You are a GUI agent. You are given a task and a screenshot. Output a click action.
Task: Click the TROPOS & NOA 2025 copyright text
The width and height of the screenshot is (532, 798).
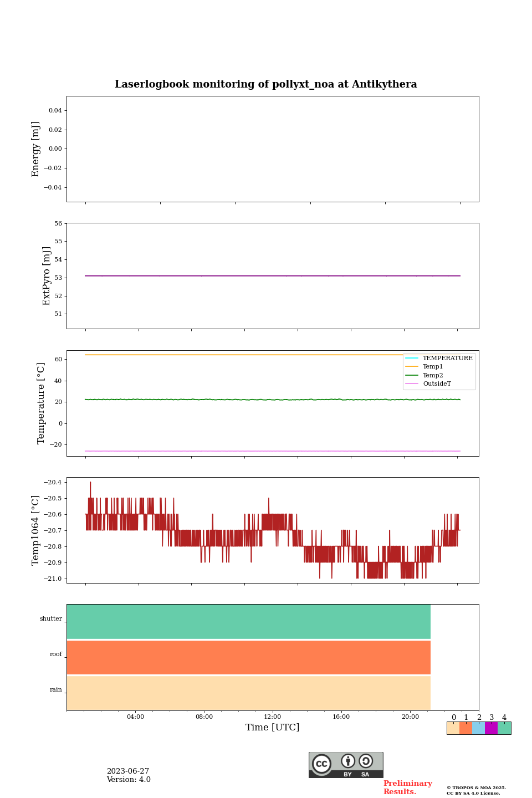coord(477,788)
